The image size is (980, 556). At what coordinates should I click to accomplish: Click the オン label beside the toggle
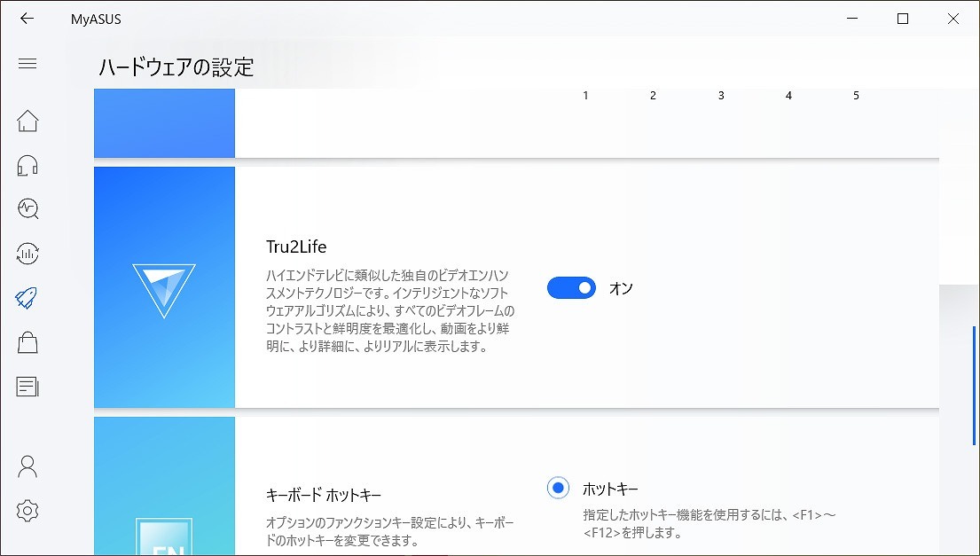[x=621, y=288]
